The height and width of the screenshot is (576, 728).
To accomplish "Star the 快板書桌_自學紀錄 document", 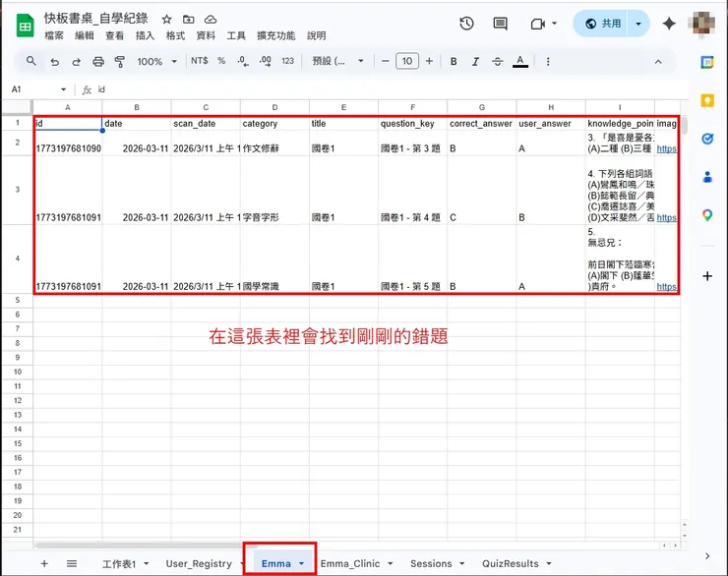I will tap(166, 19).
